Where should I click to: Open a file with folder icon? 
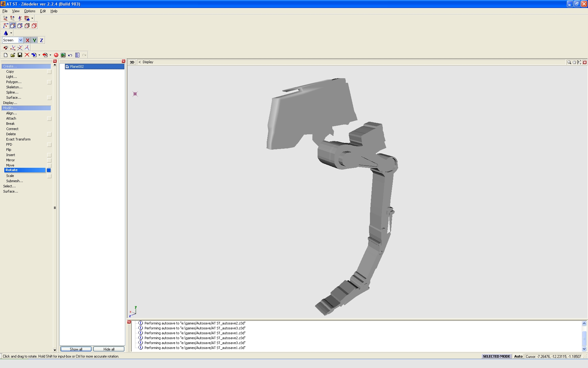coord(13,55)
